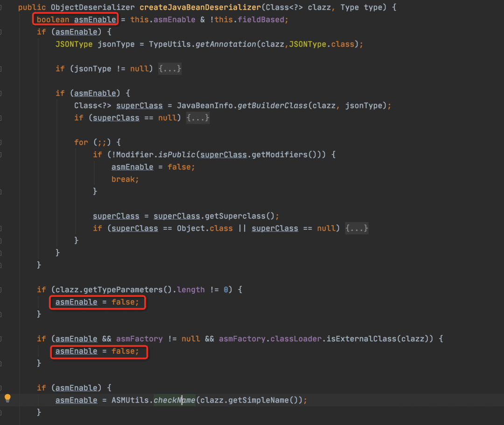The width and height of the screenshot is (504, 425).
Task: Expand folded block after if (superClass == null)
Action: [x=198, y=118]
